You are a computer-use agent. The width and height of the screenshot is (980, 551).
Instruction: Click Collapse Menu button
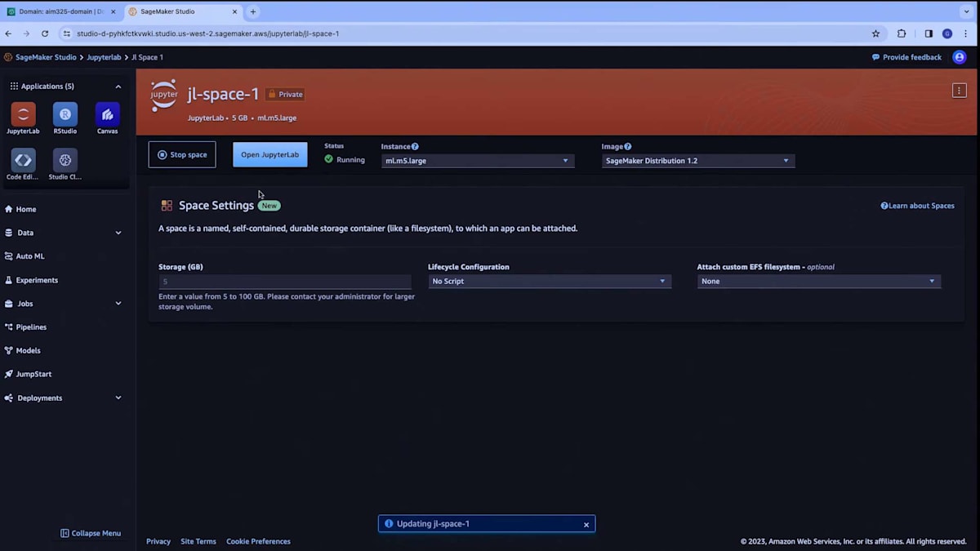[x=91, y=533]
